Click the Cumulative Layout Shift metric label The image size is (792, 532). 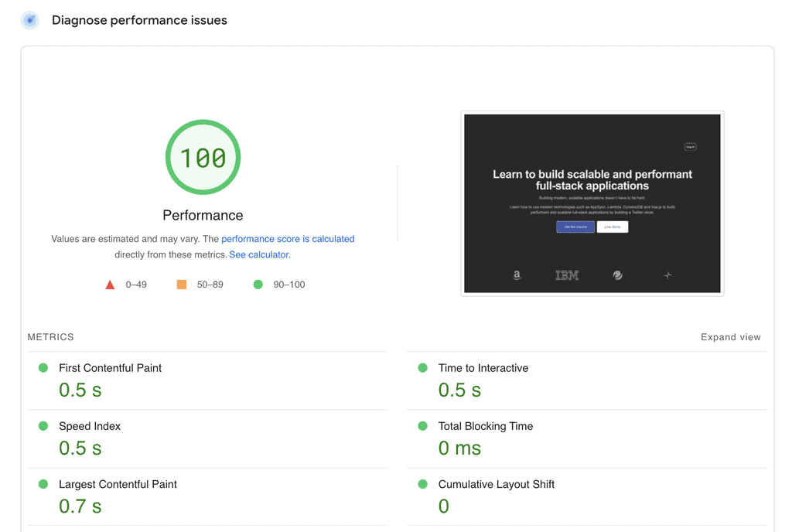[x=496, y=484]
